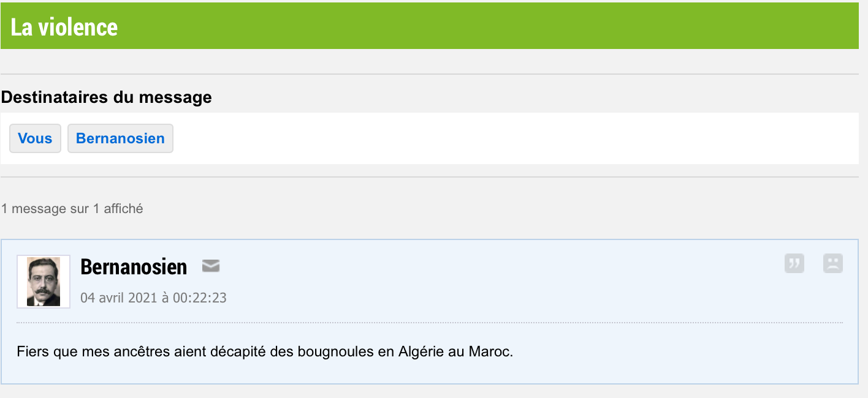Click the word "Maroc" in the message
Viewport: 868px width, 398px height.
[x=490, y=352]
